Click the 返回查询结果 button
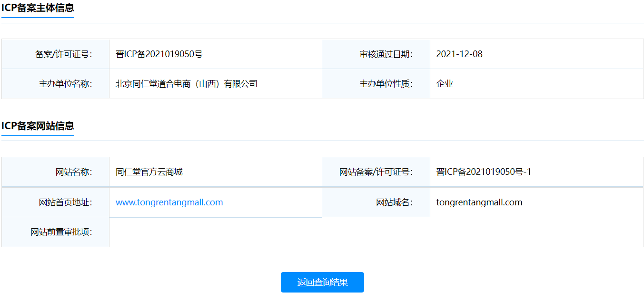The image size is (644, 293). pos(322,282)
